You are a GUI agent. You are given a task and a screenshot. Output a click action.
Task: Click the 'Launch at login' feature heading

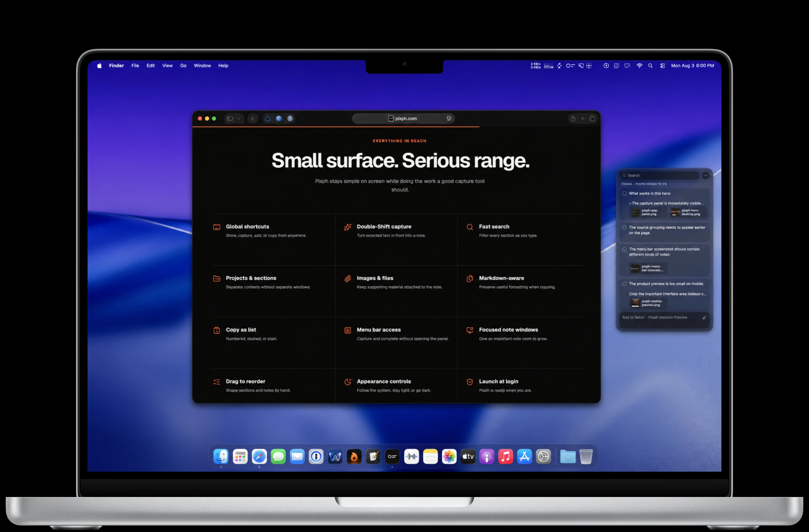(x=499, y=381)
